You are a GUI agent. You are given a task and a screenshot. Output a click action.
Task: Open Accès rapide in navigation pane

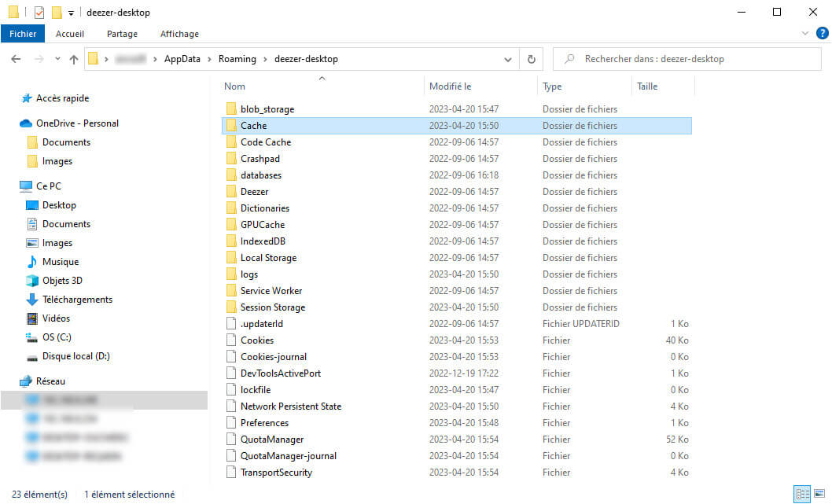62,98
